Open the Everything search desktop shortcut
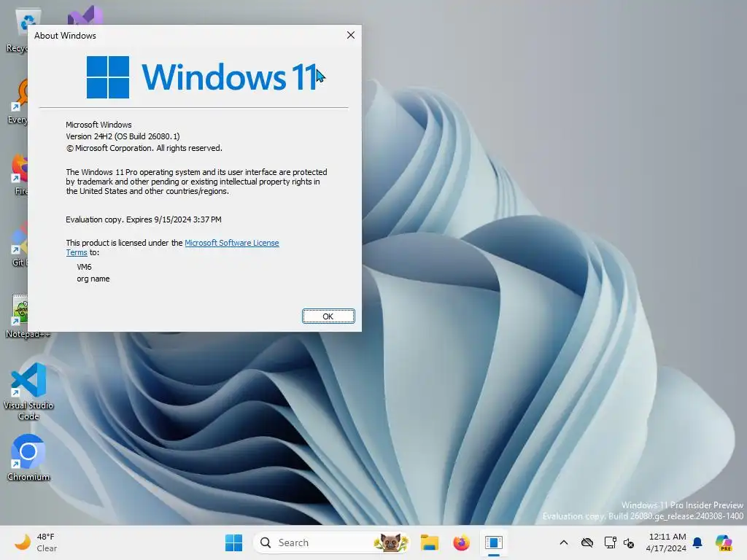This screenshot has width=747, height=560. (x=19, y=101)
